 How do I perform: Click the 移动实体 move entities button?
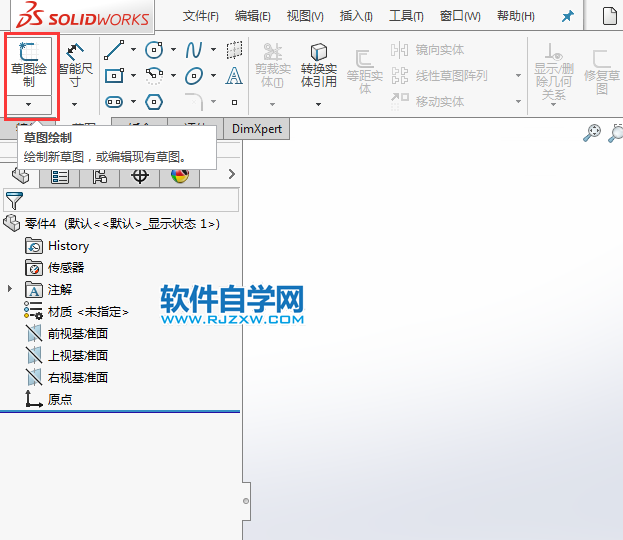click(x=428, y=102)
